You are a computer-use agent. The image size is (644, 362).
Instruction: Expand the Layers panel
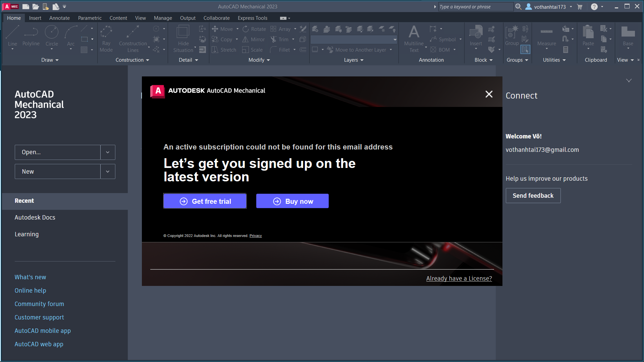point(354,60)
